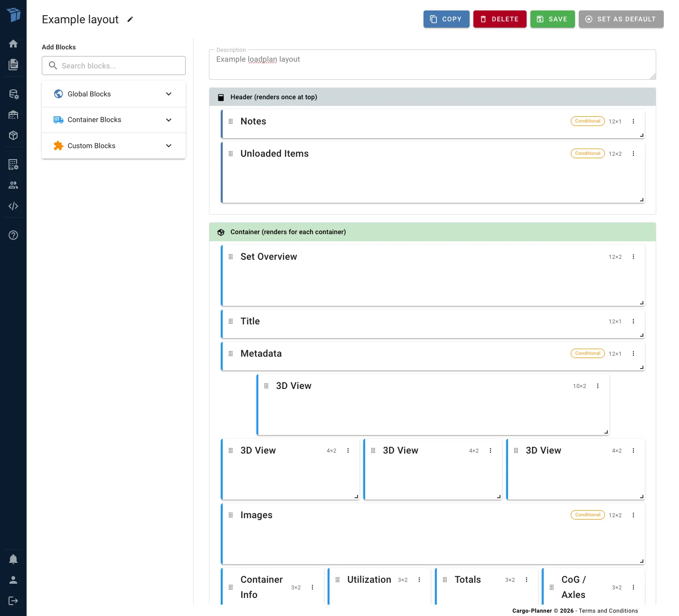Rename the layout using the pencil icon

[x=130, y=19]
